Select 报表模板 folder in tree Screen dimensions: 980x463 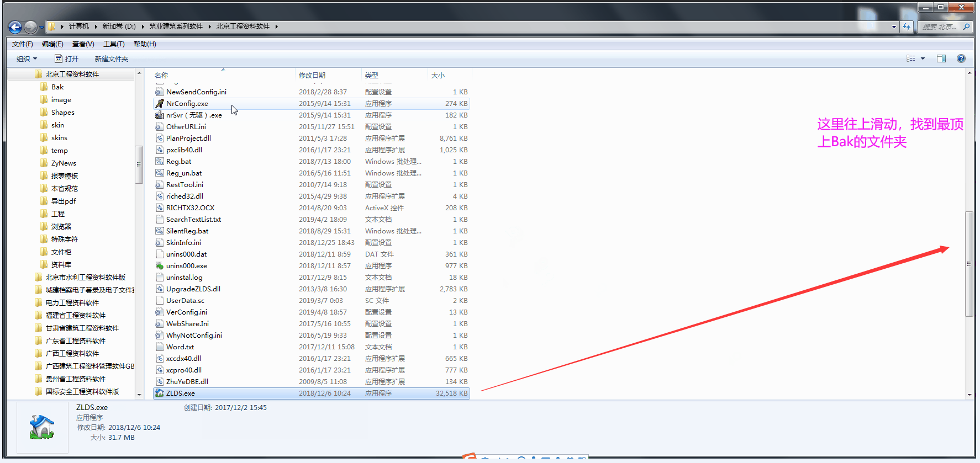point(65,176)
